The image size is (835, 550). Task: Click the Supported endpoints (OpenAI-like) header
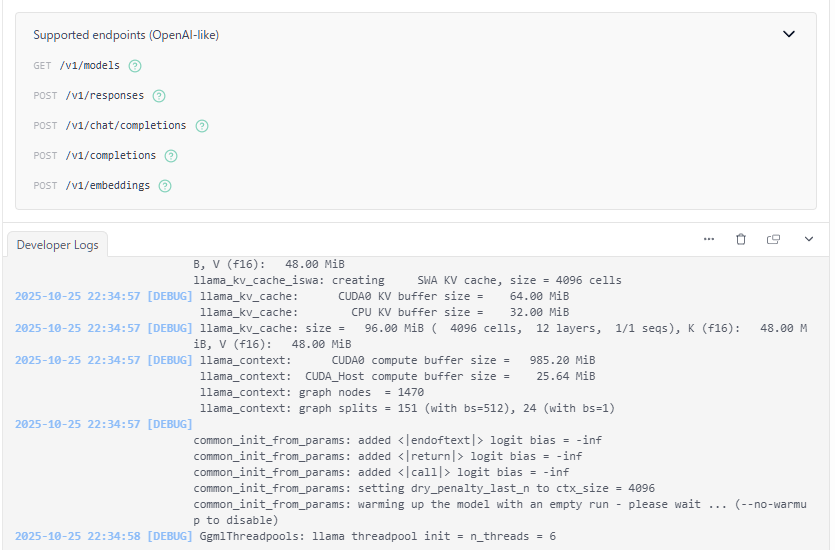pos(126,35)
